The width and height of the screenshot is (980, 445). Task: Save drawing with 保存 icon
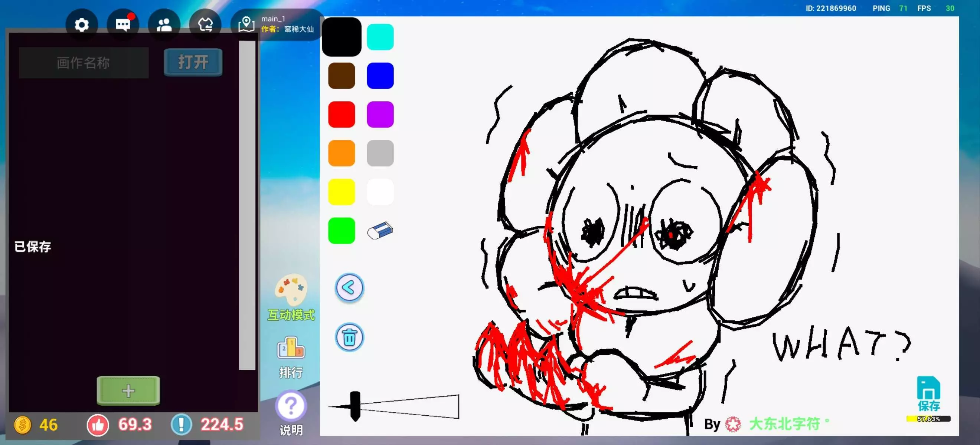point(928,393)
